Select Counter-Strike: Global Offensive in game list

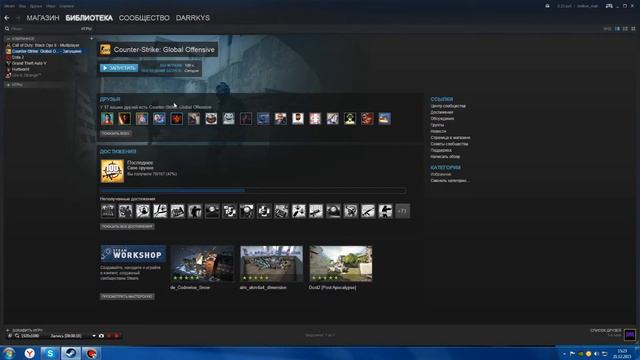coord(47,51)
